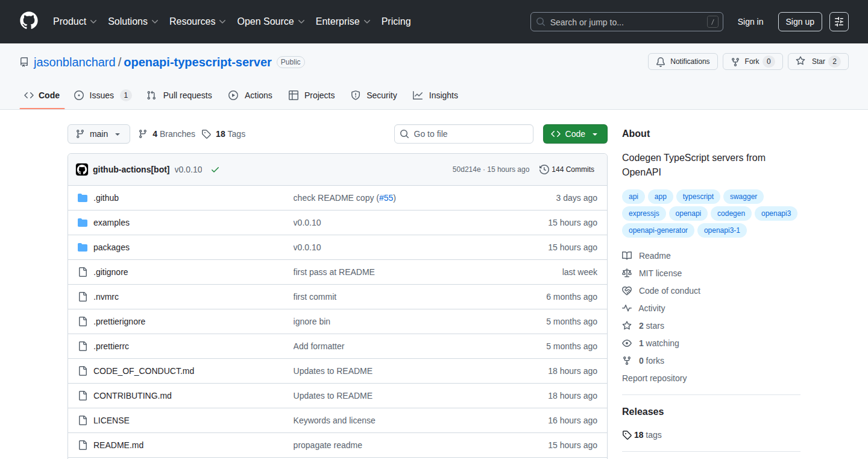Click the LICENSE file icon
The image size is (868, 459).
pos(83,420)
